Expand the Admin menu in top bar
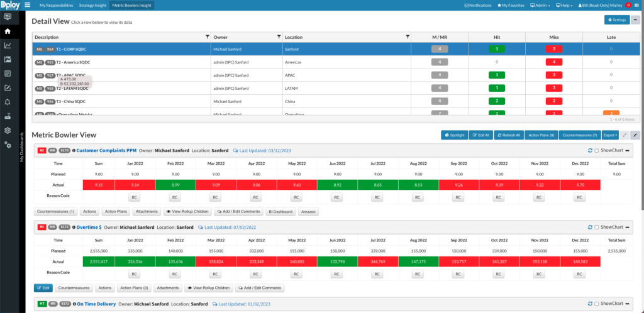 pyautogui.click(x=541, y=5)
